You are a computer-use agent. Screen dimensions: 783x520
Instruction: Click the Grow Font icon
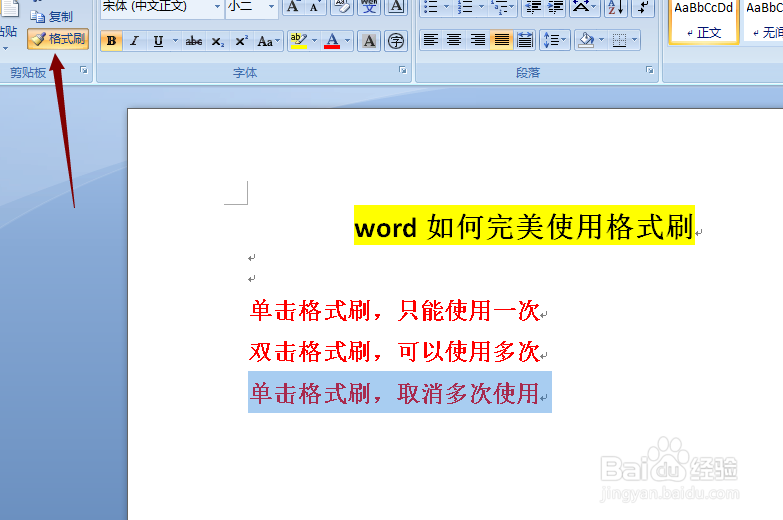pyautogui.click(x=293, y=7)
